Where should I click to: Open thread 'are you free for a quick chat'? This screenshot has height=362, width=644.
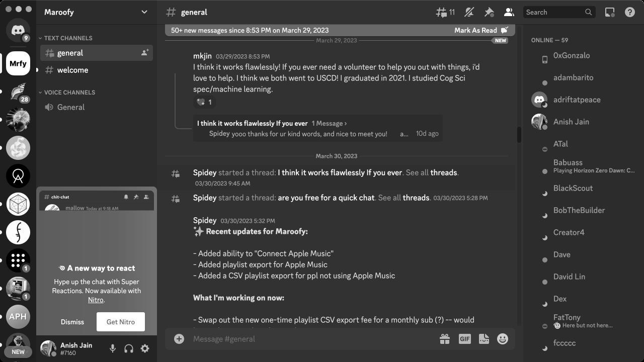pos(326,198)
